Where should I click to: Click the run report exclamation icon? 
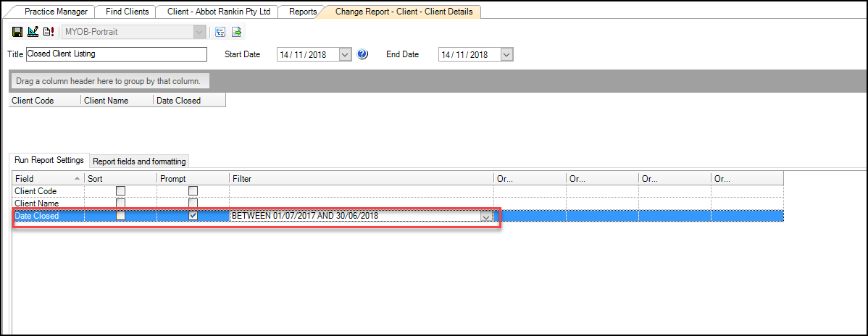(49, 32)
